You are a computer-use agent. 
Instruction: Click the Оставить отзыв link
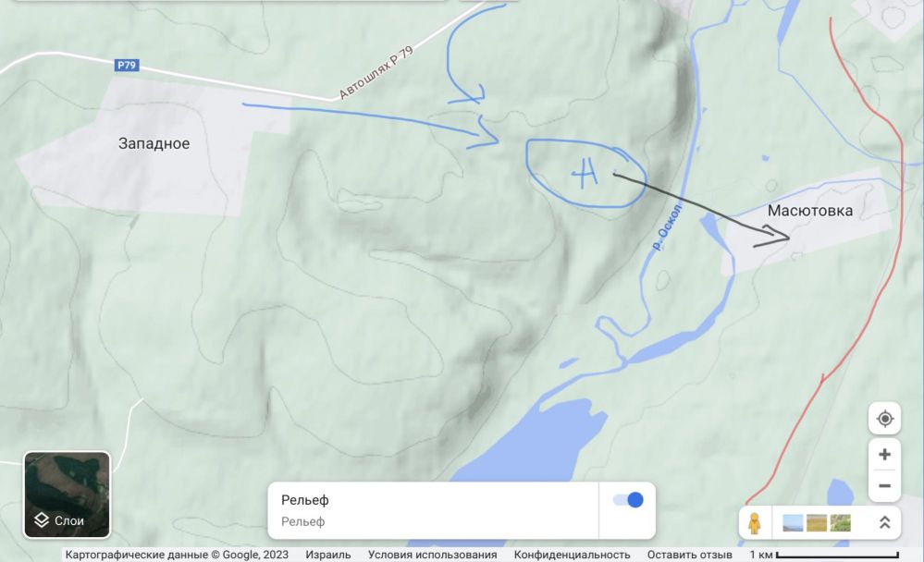tap(689, 555)
